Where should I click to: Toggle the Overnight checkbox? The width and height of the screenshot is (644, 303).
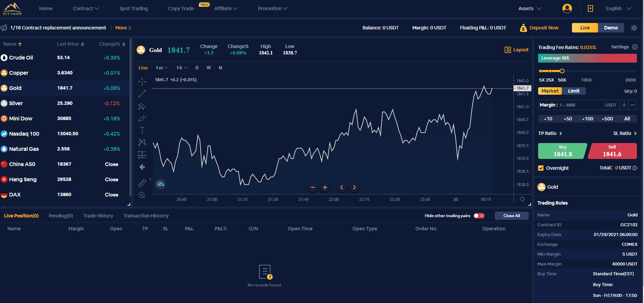(541, 168)
